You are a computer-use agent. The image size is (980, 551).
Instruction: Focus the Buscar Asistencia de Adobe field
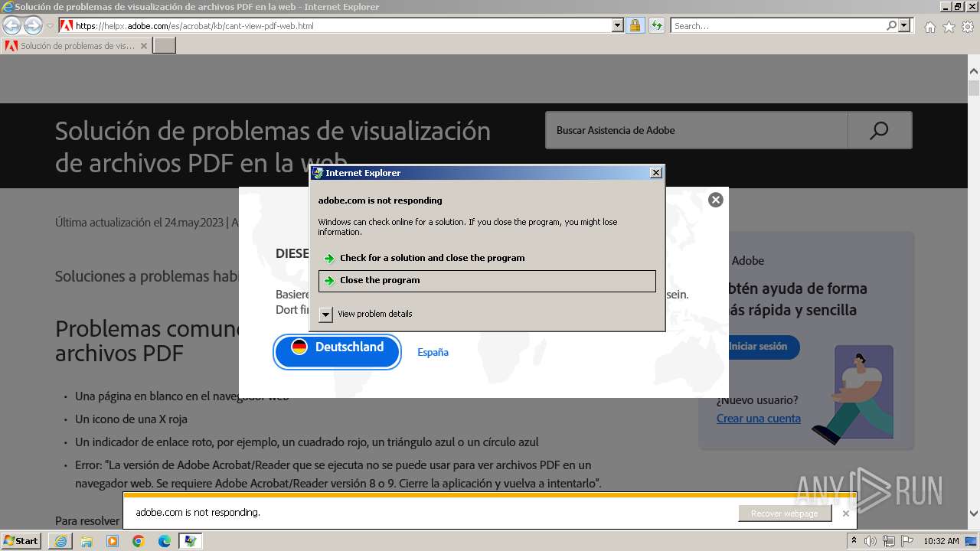click(696, 130)
